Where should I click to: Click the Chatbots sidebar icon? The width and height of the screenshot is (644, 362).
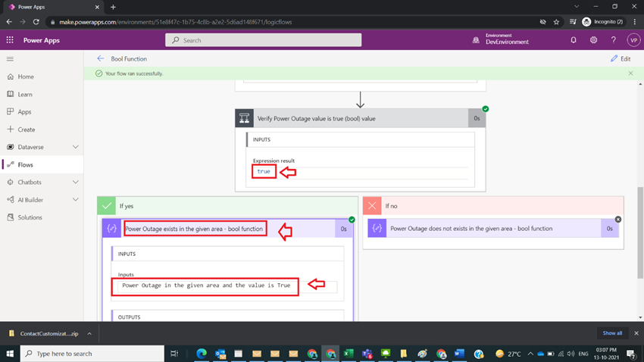11,183
